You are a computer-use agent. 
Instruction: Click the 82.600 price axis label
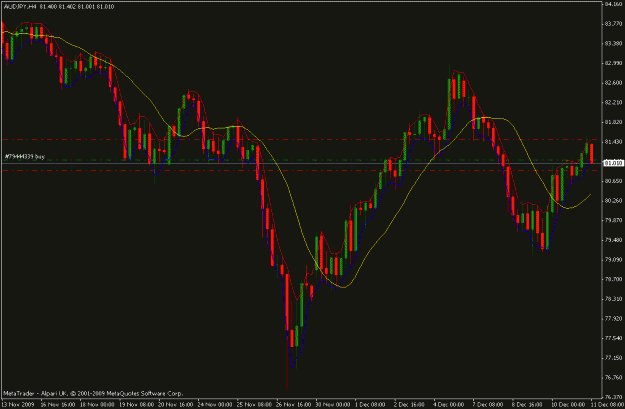613,83
